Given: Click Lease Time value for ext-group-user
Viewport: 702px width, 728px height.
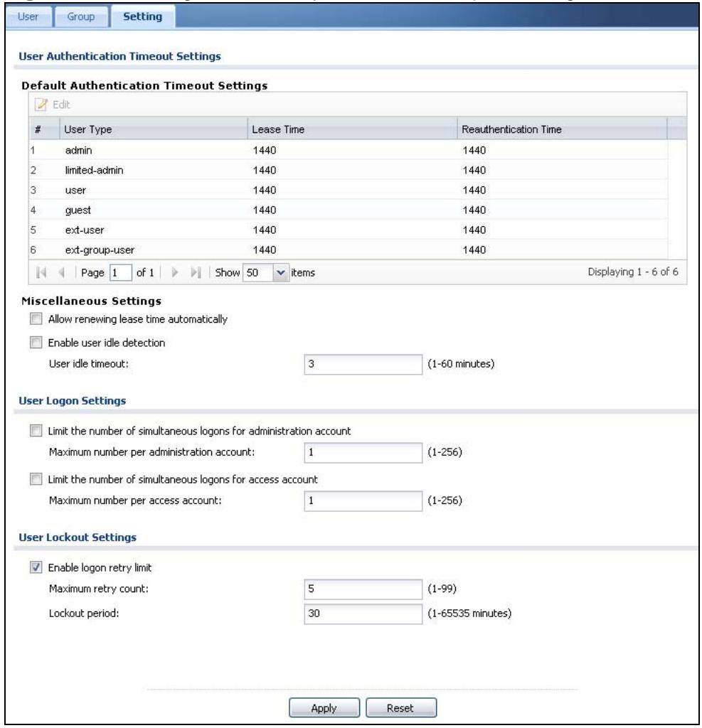Looking at the screenshot, I should tap(265, 250).
